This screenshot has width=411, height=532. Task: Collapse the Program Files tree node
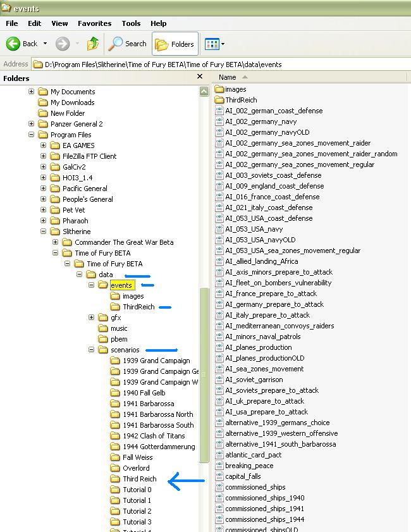pyautogui.click(x=31, y=135)
